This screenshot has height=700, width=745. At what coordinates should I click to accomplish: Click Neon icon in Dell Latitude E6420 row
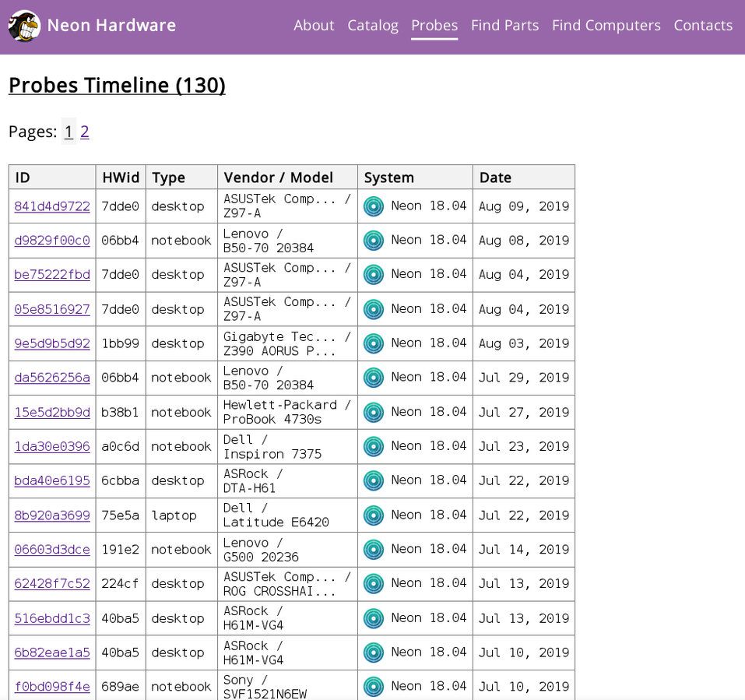click(374, 515)
